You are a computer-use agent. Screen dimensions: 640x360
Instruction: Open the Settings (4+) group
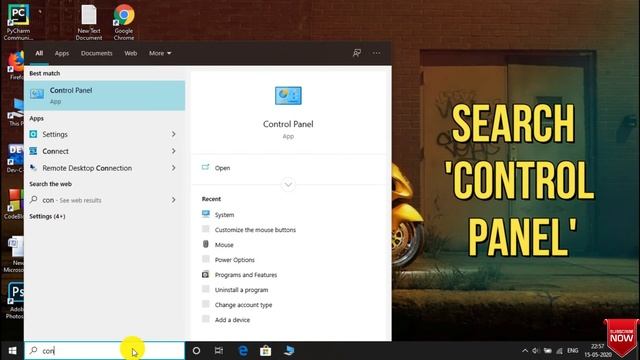47,216
